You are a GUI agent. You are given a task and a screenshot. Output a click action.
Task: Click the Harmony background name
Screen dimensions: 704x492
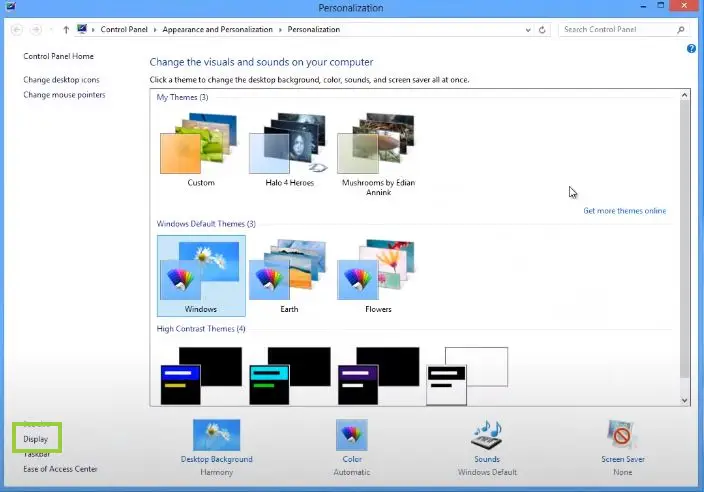(x=216, y=472)
